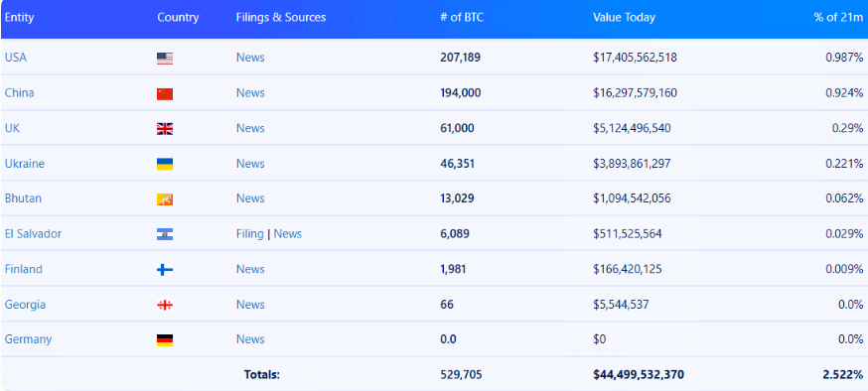Open the Bhutan entity link

(x=23, y=198)
